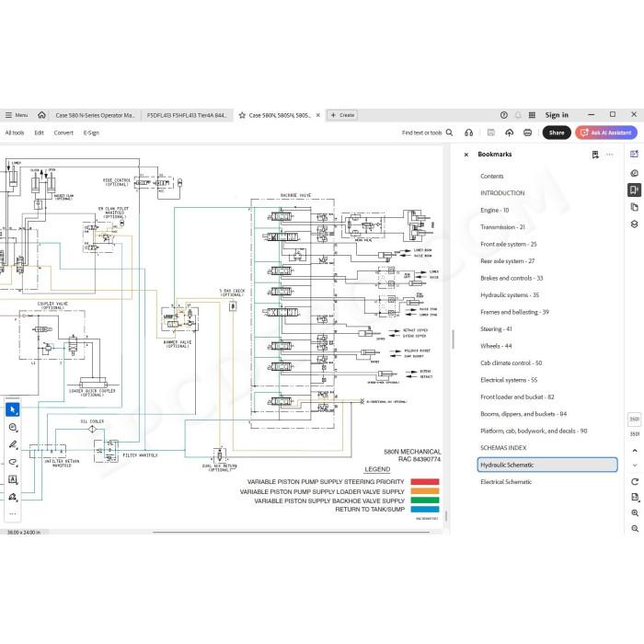Viewport: 644px width, 644px height.
Task: Open the page thumbnails icon in right rail
Action: pyautogui.click(x=634, y=207)
